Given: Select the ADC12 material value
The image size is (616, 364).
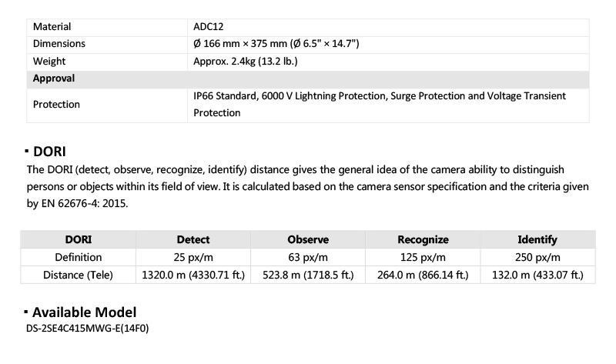Looking at the screenshot, I should point(208,27).
